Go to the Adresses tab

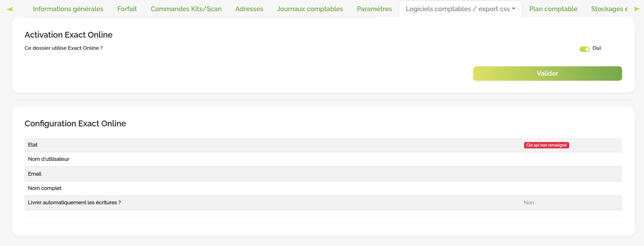(x=249, y=9)
